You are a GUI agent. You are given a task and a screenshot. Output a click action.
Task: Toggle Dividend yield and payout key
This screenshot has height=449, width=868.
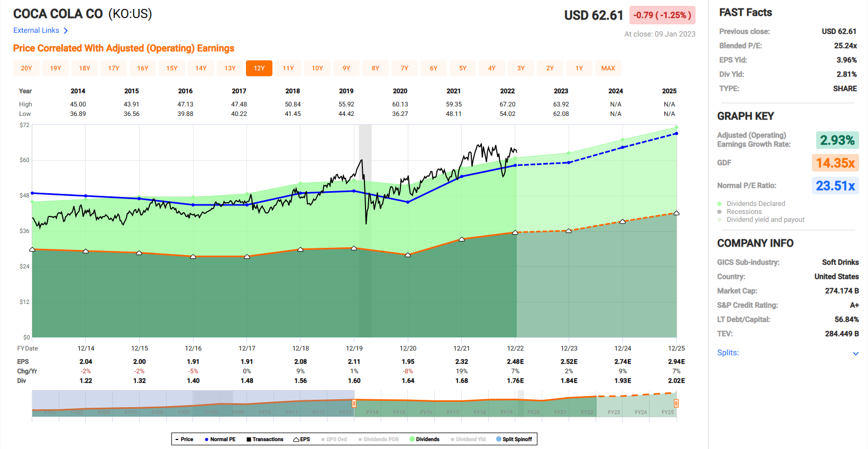[761, 220]
